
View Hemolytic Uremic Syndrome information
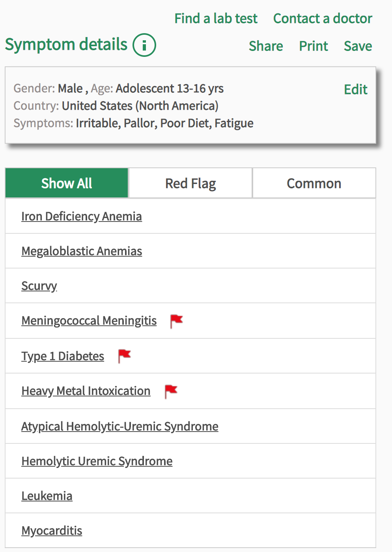point(97,461)
